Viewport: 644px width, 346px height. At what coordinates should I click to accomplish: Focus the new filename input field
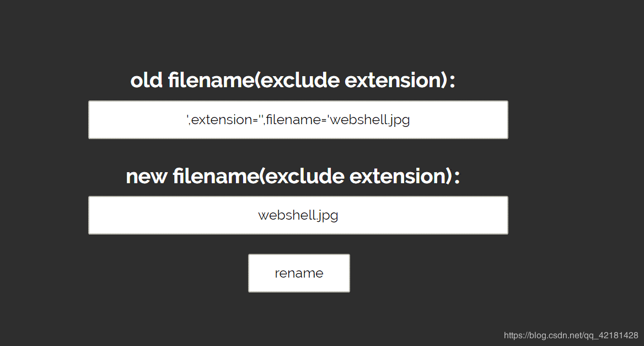coord(298,215)
